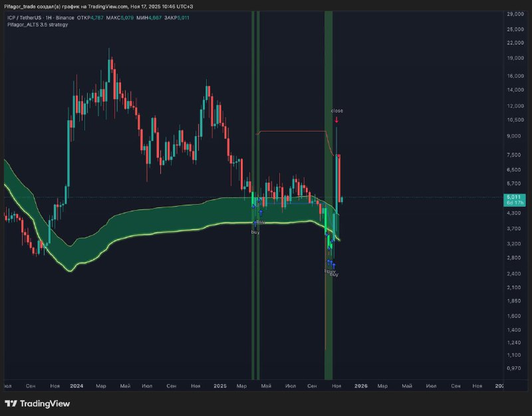Click the 10,500 level on price scale

pos(515,120)
